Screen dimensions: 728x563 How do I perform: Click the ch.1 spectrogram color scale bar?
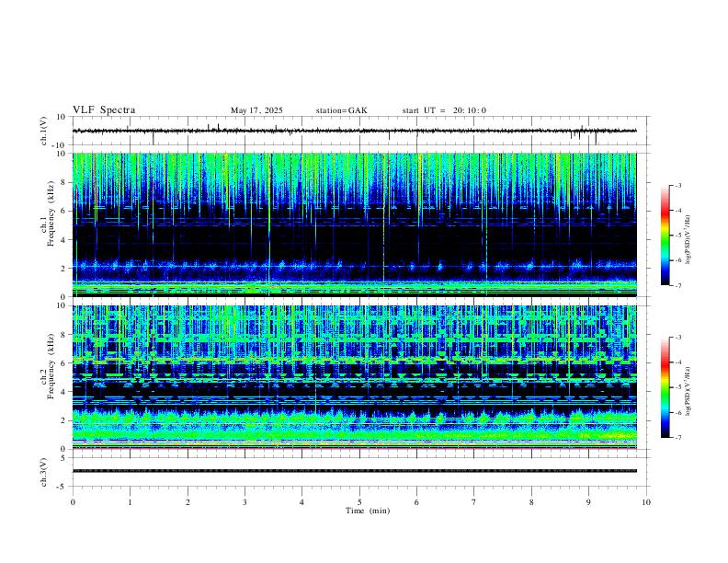665,236
